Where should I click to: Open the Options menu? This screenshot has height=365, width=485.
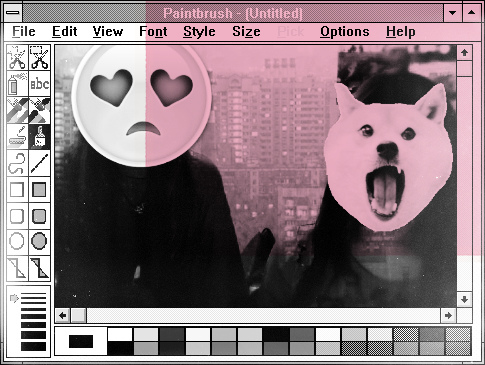pyautogui.click(x=345, y=32)
